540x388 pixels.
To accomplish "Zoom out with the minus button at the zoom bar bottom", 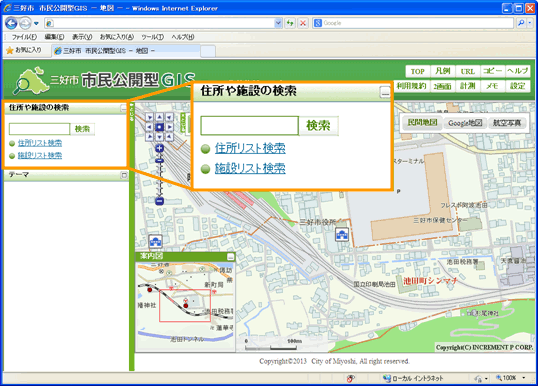I will (x=159, y=201).
